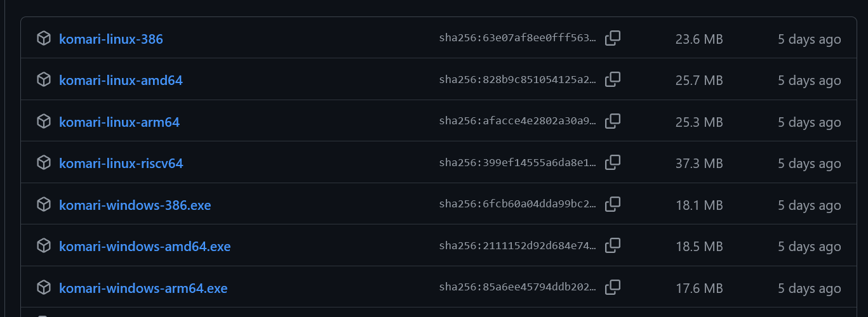Copy SHA256 hash for komari-linux-amd64

pyautogui.click(x=613, y=80)
